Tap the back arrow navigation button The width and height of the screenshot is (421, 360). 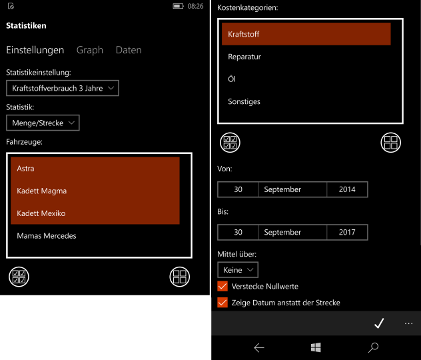click(259, 348)
